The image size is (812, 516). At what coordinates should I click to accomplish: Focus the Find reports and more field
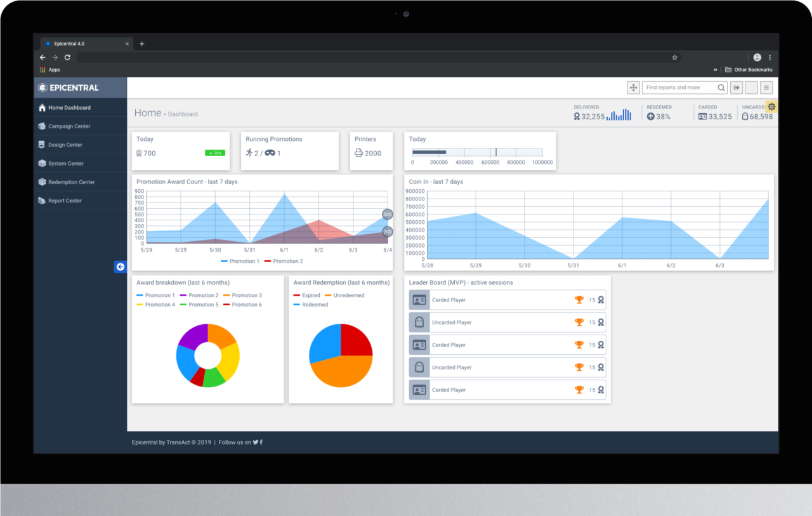680,88
